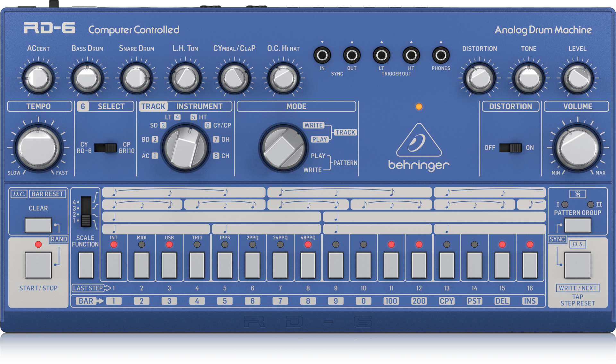Click the O.C. Hi Hat knob
616x364 pixels.
coord(283,78)
